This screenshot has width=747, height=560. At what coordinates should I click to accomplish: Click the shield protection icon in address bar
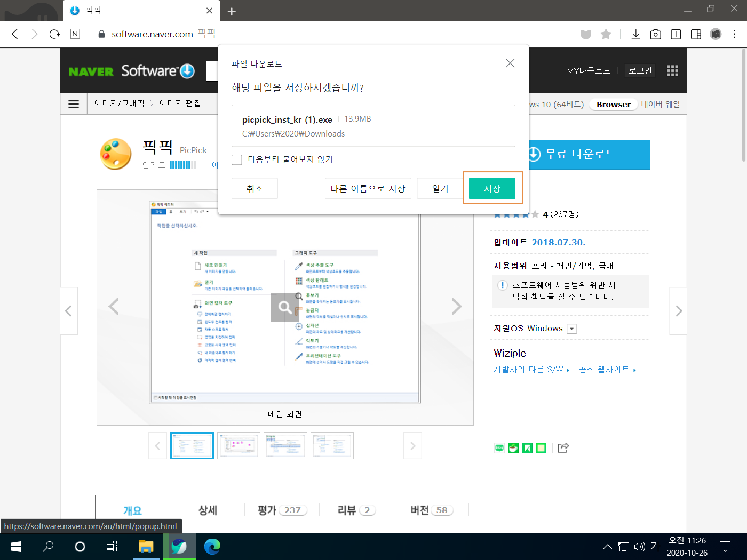pyautogui.click(x=586, y=34)
